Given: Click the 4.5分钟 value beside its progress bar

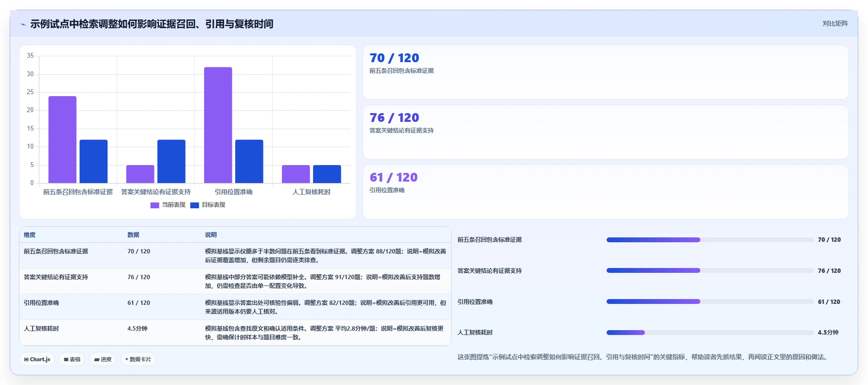Looking at the screenshot, I should 828,333.
